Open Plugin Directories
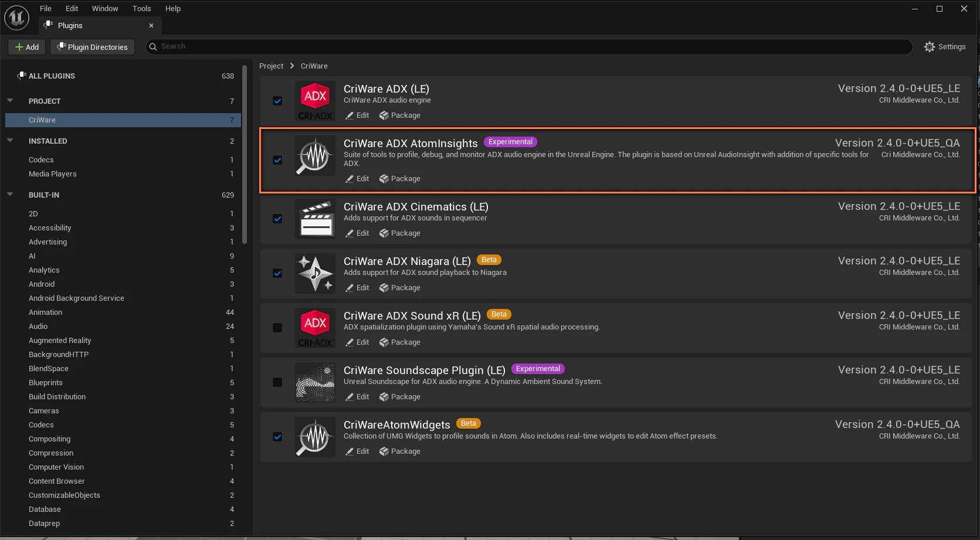 click(92, 47)
